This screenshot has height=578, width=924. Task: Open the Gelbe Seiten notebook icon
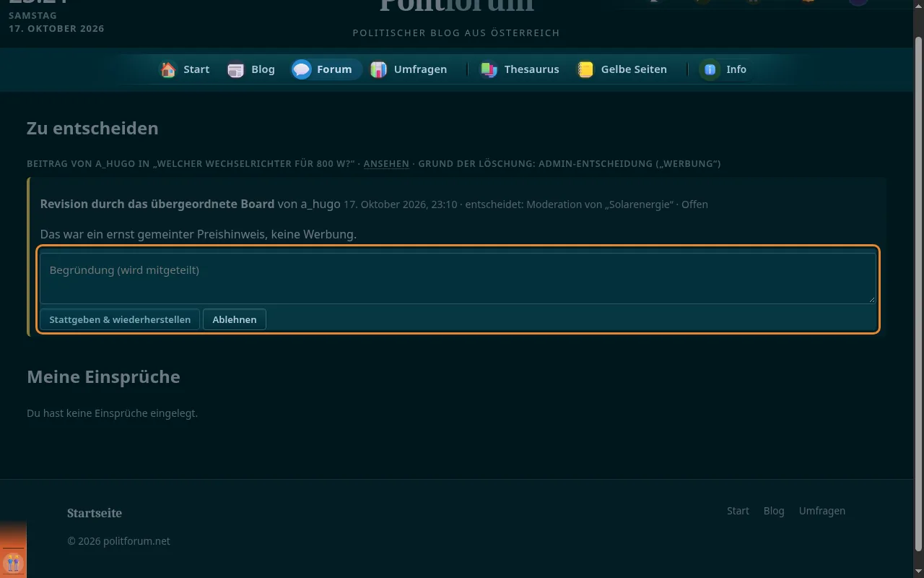585,69
